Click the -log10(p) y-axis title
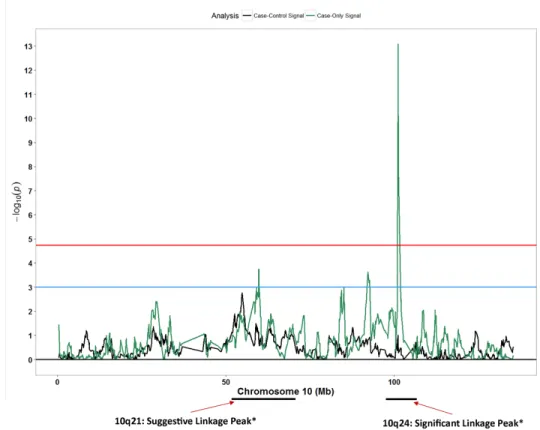Screen dimensions: 540x430 click(17, 202)
